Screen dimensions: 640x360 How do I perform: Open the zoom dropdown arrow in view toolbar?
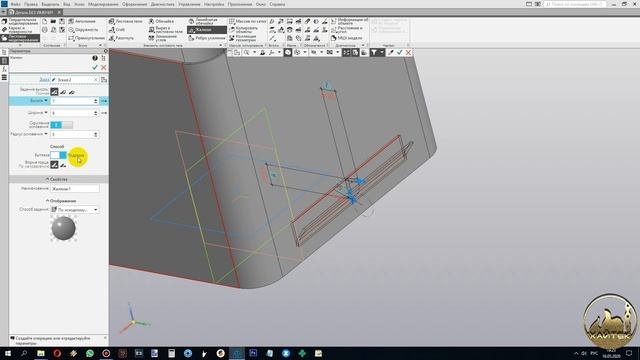click(x=254, y=53)
